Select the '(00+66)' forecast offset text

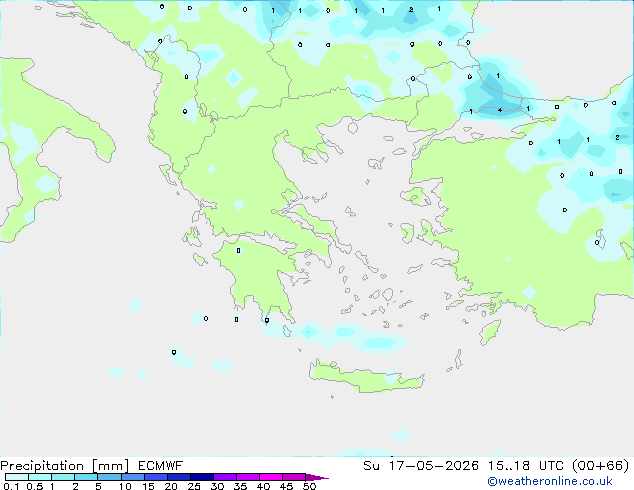(x=601, y=466)
